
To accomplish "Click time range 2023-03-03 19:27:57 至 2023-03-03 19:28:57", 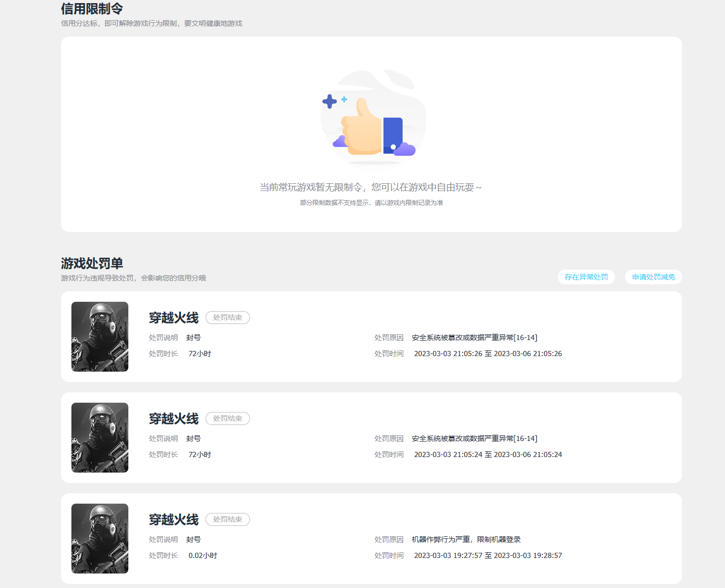I will coord(488,555).
